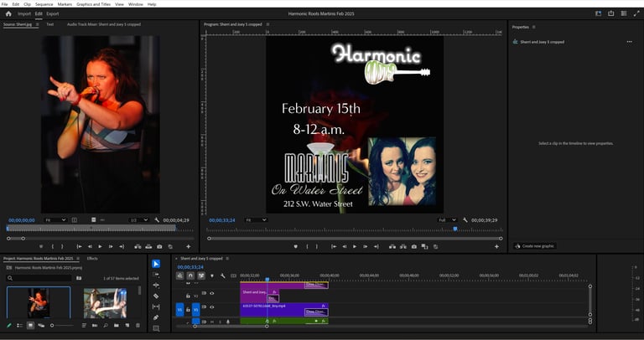Open the File menu
This screenshot has width=644, height=340.
4,4
